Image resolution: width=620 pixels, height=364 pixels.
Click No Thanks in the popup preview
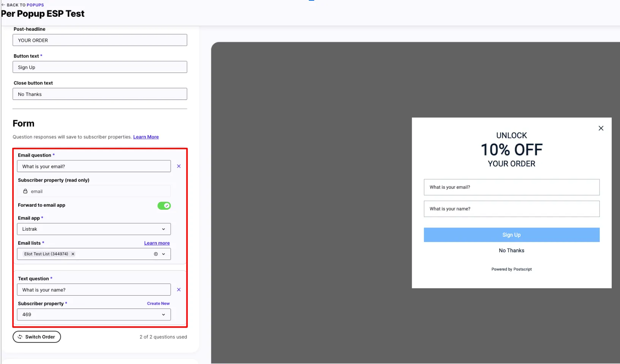(x=511, y=250)
